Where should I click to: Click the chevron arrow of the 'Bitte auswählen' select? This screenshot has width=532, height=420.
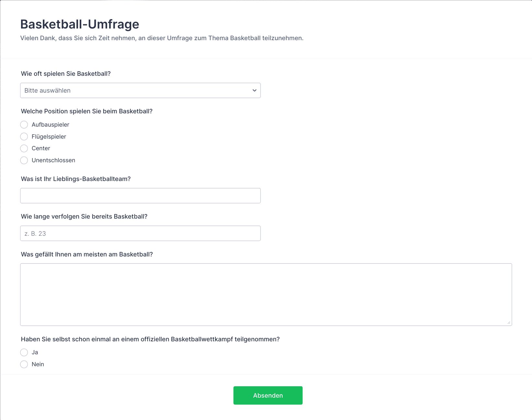(254, 91)
